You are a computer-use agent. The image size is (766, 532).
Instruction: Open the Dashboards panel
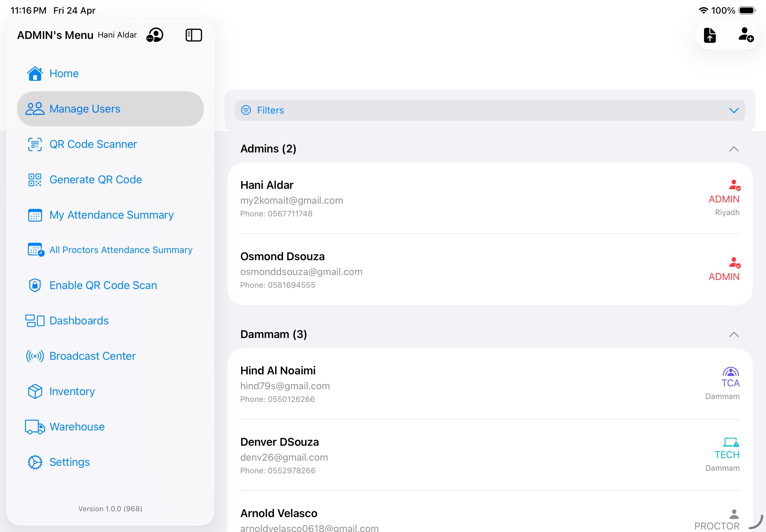tap(79, 320)
